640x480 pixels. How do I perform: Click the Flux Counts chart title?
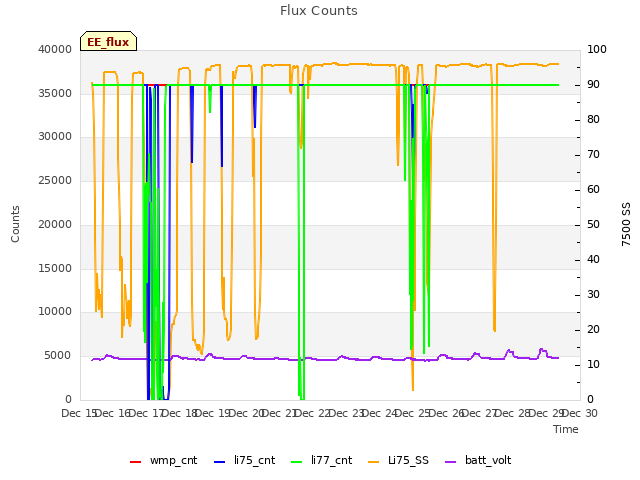click(319, 11)
